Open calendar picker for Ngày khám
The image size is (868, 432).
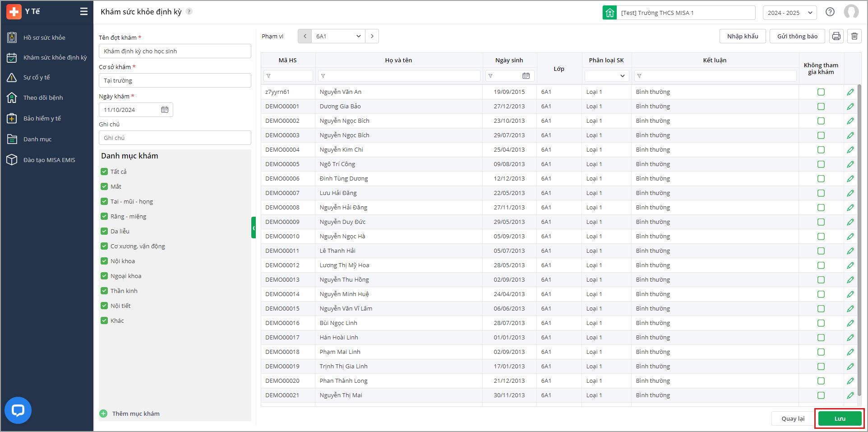[165, 110]
